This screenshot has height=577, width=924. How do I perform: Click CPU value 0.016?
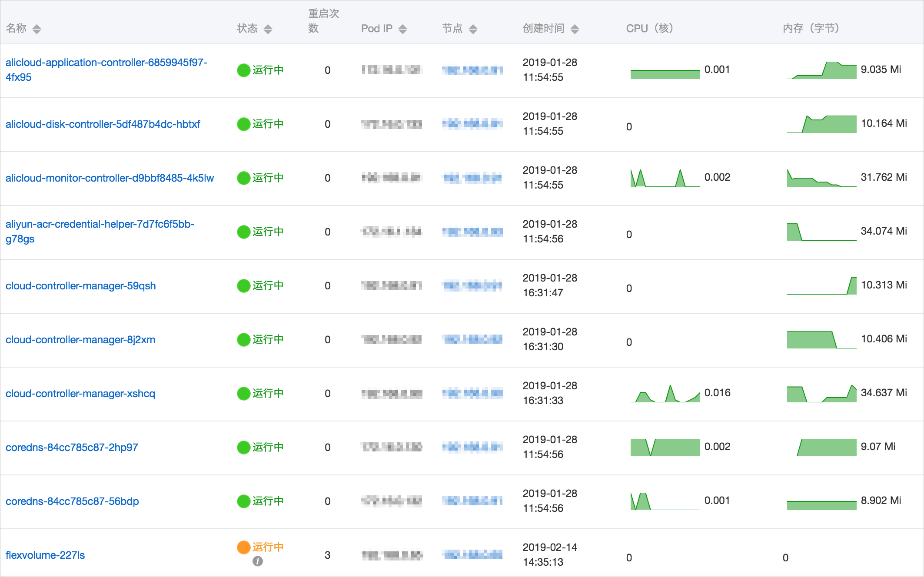717,393
